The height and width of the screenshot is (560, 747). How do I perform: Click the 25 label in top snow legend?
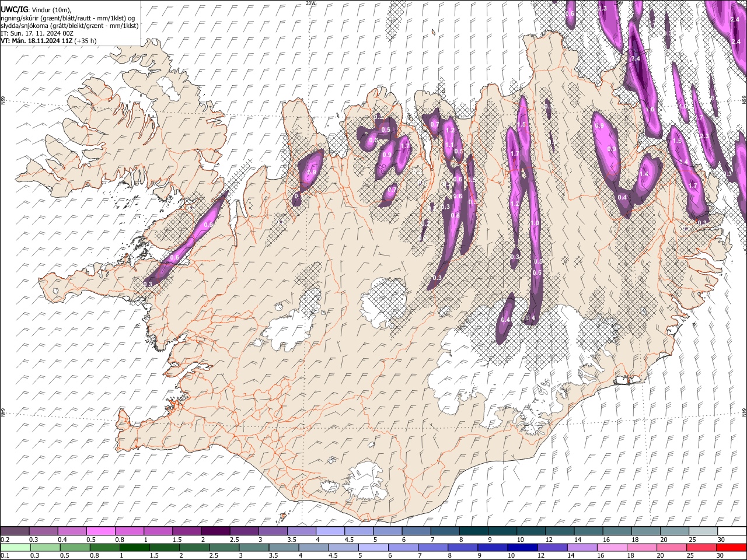692,540
